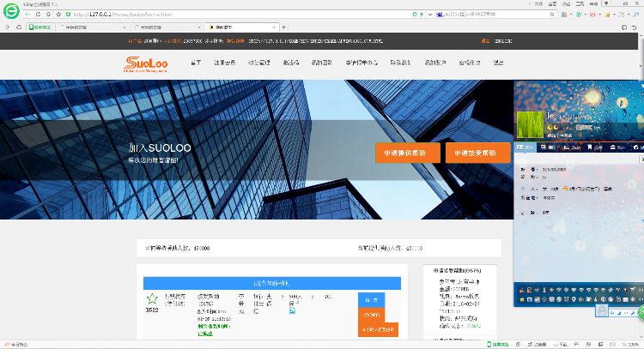This screenshot has height=349, width=644.
Task: Click the green 360 browser logo
Action: pos(11,11)
